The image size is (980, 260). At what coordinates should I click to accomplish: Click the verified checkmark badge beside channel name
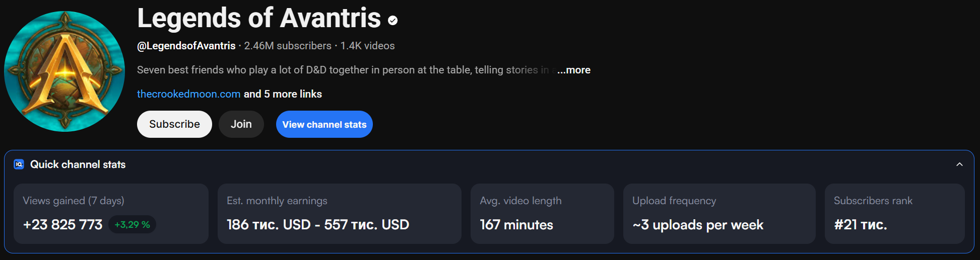click(393, 21)
